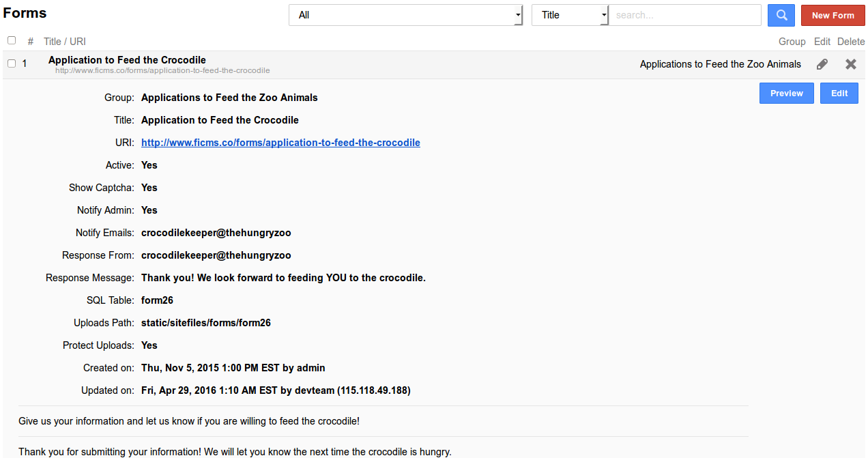This screenshot has height=458, width=868.
Task: Click the red New Form button
Action: (x=833, y=15)
